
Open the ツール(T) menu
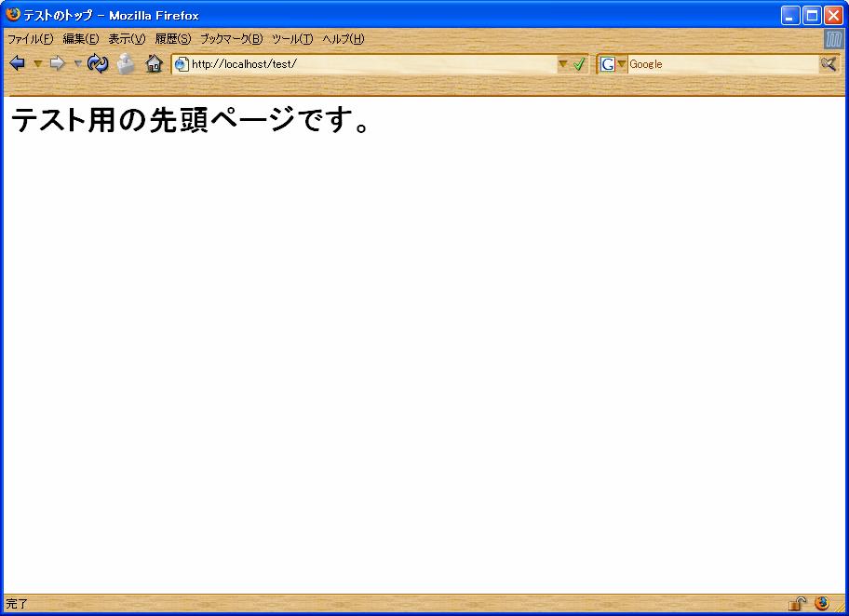[x=291, y=39]
